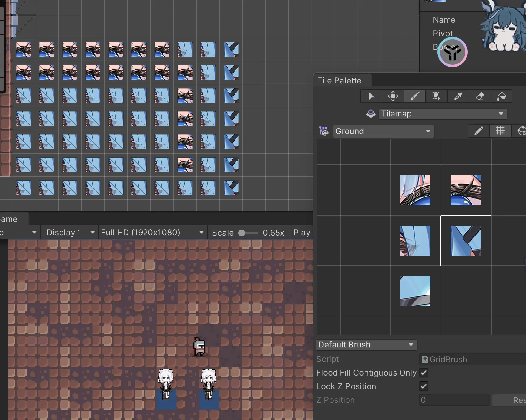Click the Pivot label in the sprite panel
This screenshot has height=420, width=526.
pyautogui.click(x=443, y=33)
